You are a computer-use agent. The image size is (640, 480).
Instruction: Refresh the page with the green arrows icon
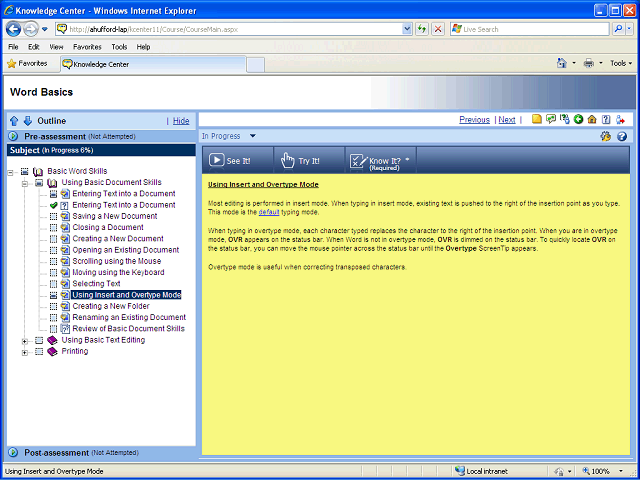422,29
